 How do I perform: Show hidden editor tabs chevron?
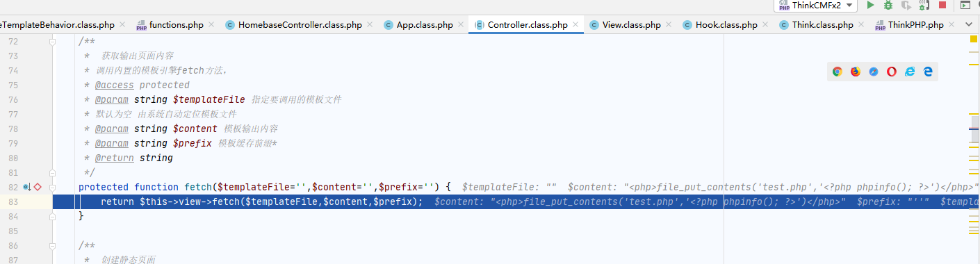point(969,24)
